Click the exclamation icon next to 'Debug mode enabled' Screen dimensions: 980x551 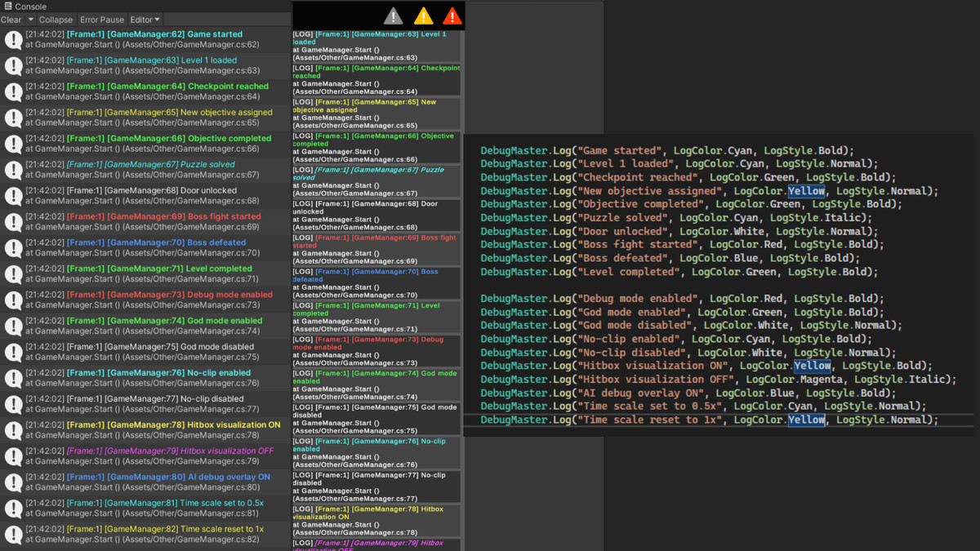coord(13,299)
